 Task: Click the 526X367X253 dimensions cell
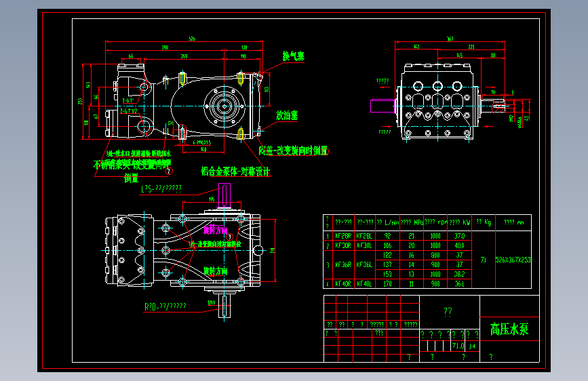(513, 260)
